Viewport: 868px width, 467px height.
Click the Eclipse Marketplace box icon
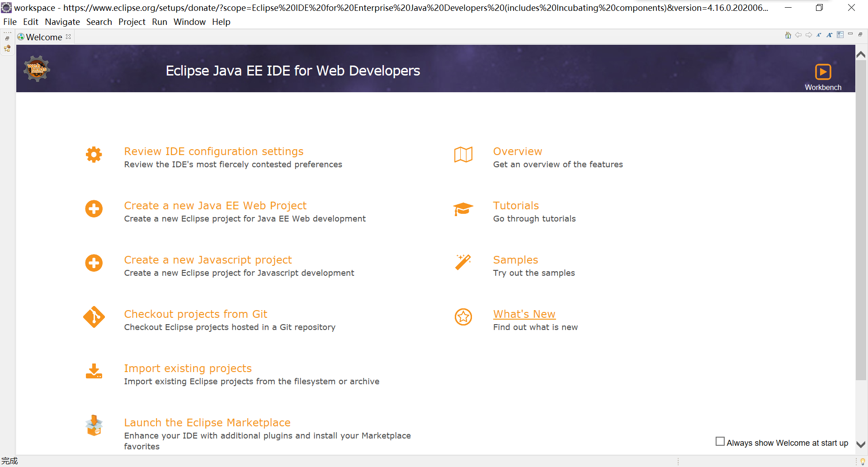94,425
